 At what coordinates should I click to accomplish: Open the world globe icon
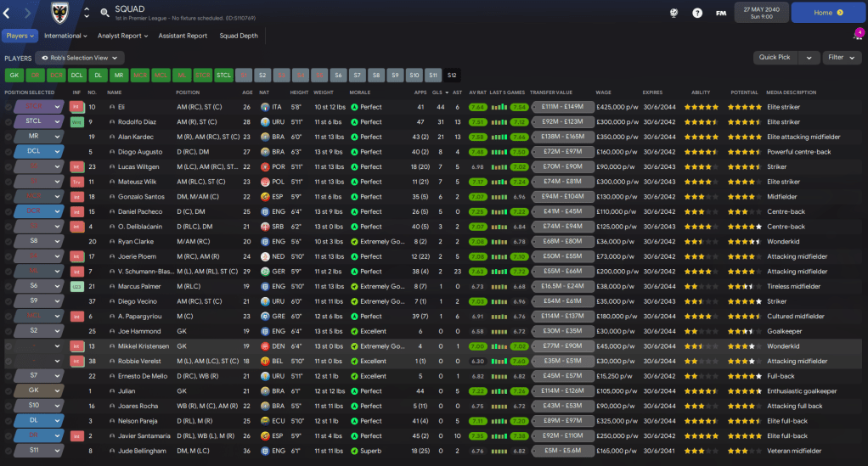(x=674, y=13)
